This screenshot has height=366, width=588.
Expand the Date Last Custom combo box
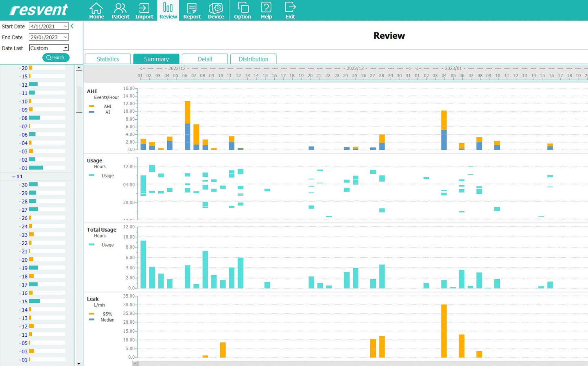(x=66, y=48)
